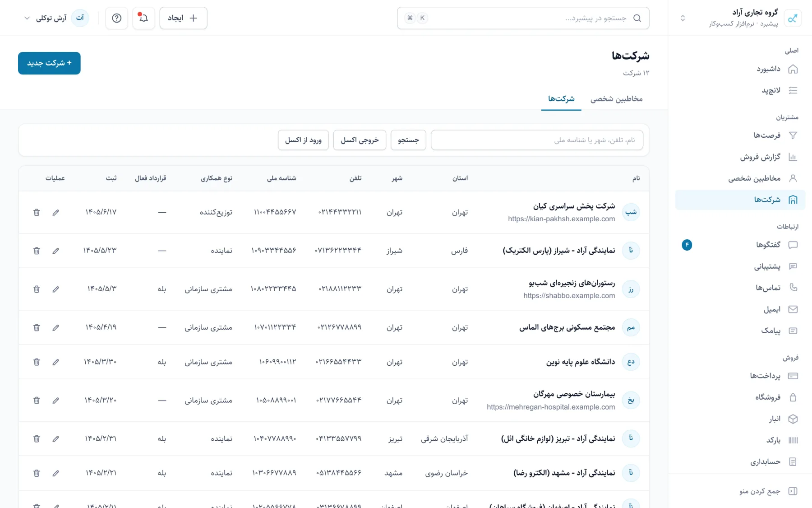
Task: Open پرداخت‌ها in the sidebar
Action: pos(740,376)
